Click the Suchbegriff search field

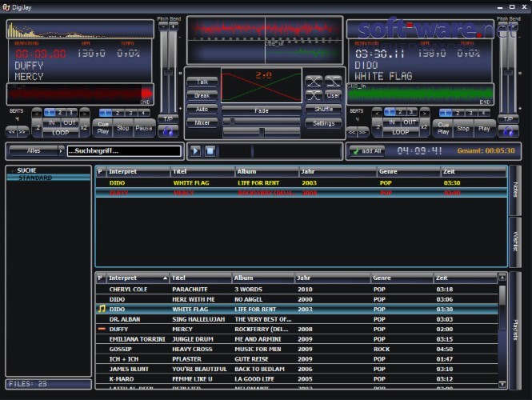124,151
